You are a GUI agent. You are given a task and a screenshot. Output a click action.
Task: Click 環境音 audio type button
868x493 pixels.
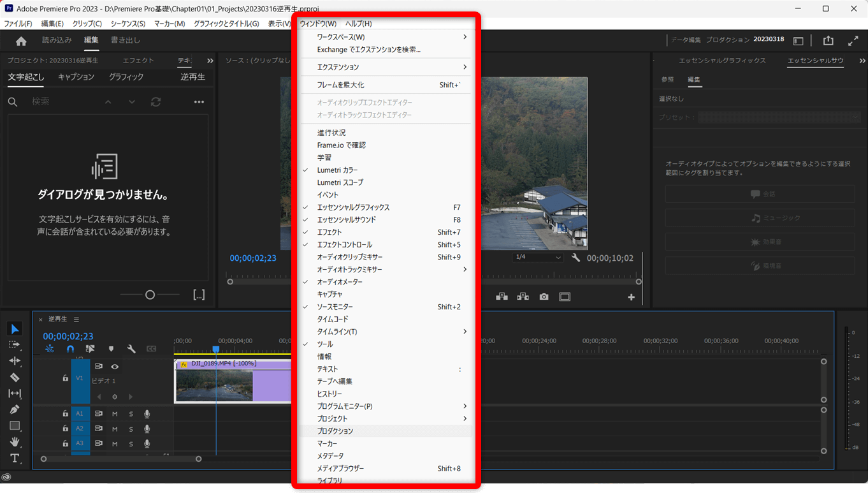coord(760,265)
